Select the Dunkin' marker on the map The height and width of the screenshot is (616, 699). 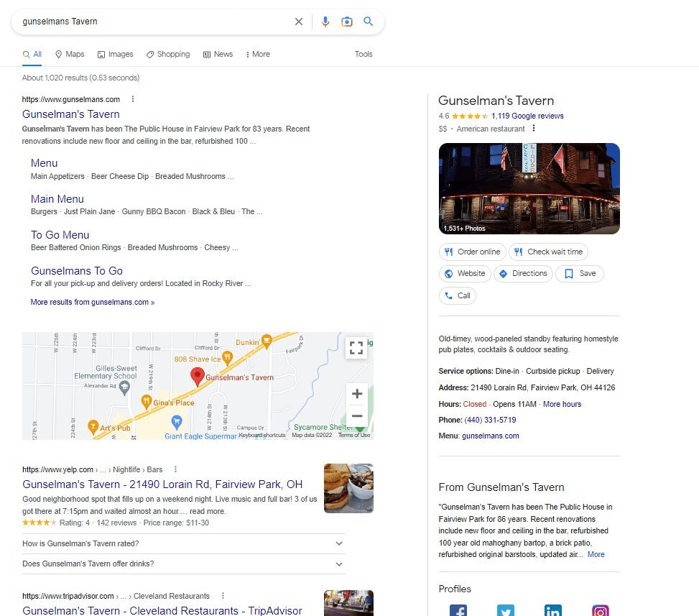[267, 341]
